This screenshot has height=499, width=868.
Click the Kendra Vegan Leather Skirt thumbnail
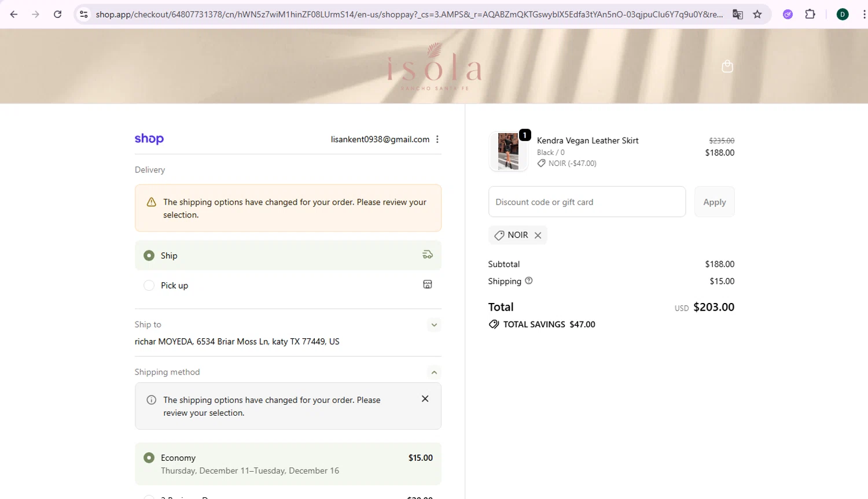pyautogui.click(x=509, y=151)
